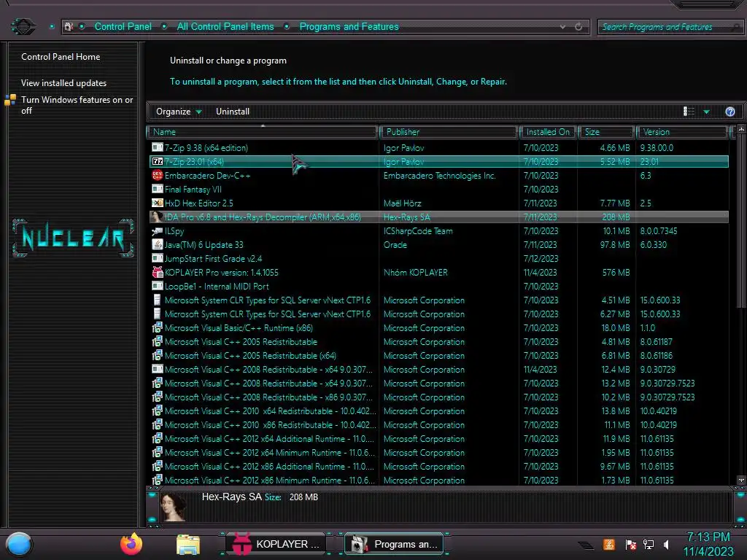Click the flag action center tray icon
This screenshot has width=747, height=560.
coord(631,545)
